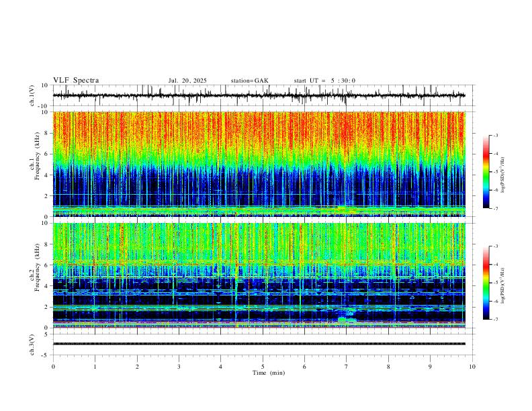Select the "start UT = 5 :30: 0" text

[x=324, y=81]
